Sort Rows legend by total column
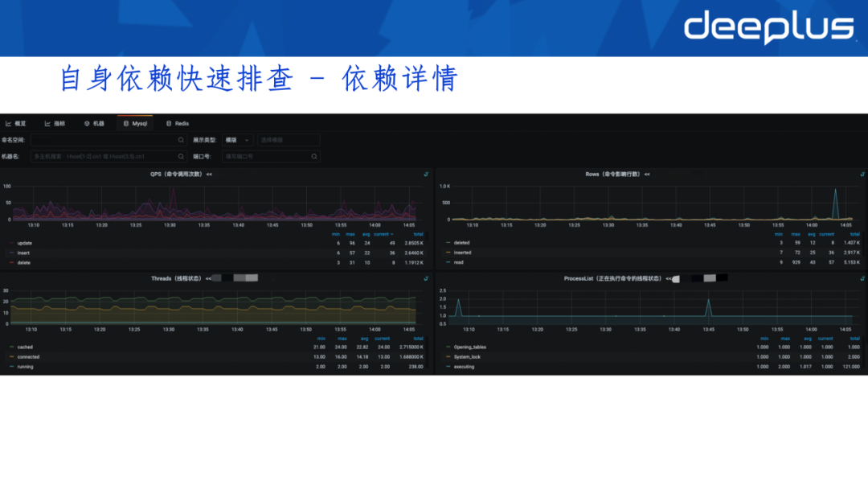Image resolution: width=868 pixels, height=489 pixels. 854,234
